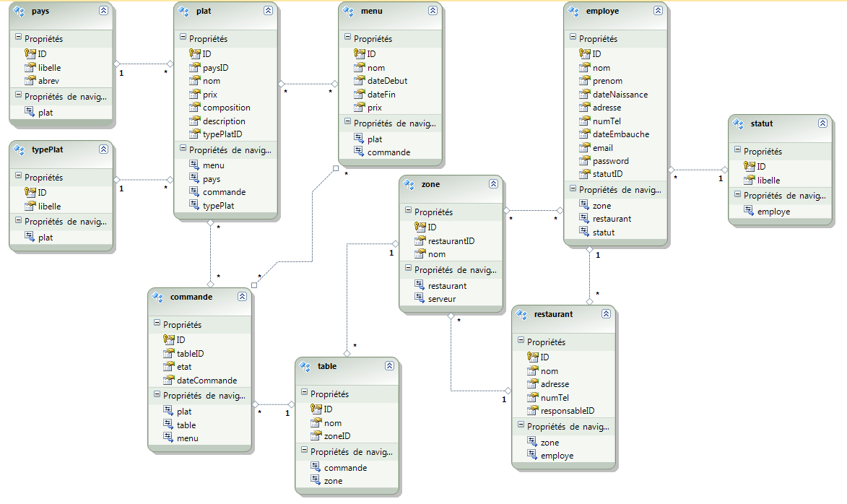The height and width of the screenshot is (504, 847).
Task: Click the entity icon in pays header
Action: 19,12
